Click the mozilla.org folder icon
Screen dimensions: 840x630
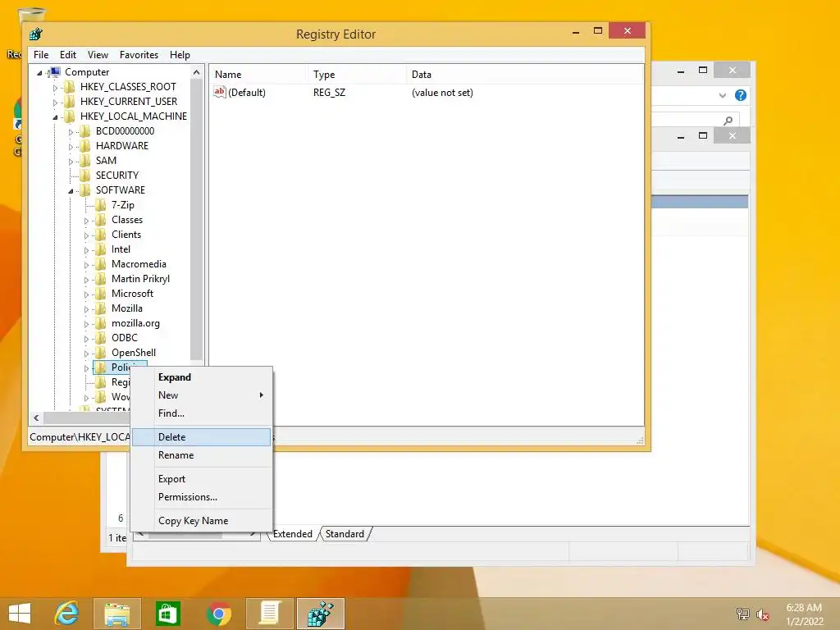click(101, 323)
